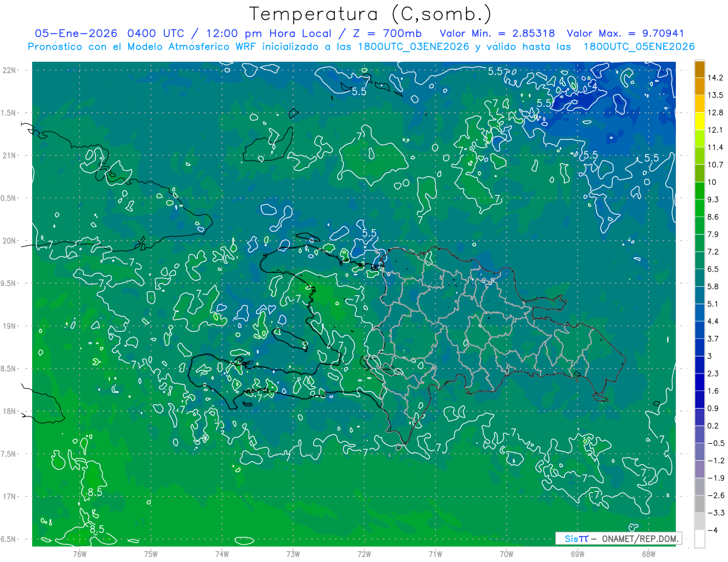
Task: Click the -2.6 colorbar value
Action: (x=715, y=495)
